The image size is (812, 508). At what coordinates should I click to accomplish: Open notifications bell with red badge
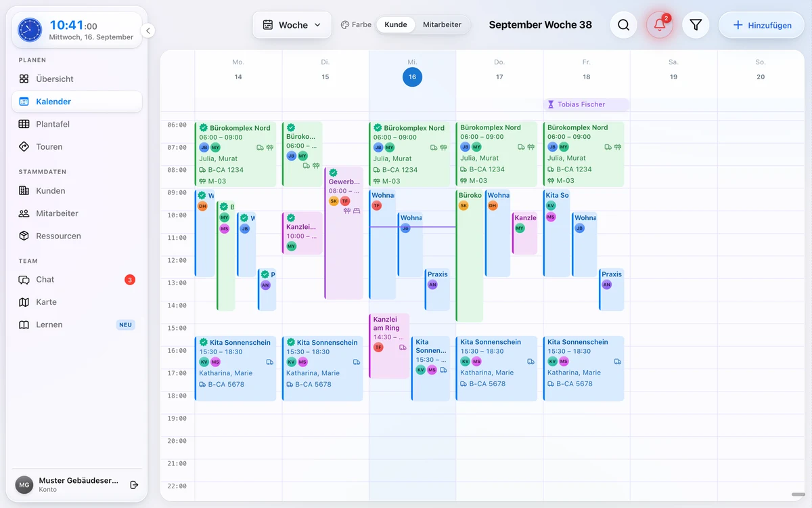(660, 25)
